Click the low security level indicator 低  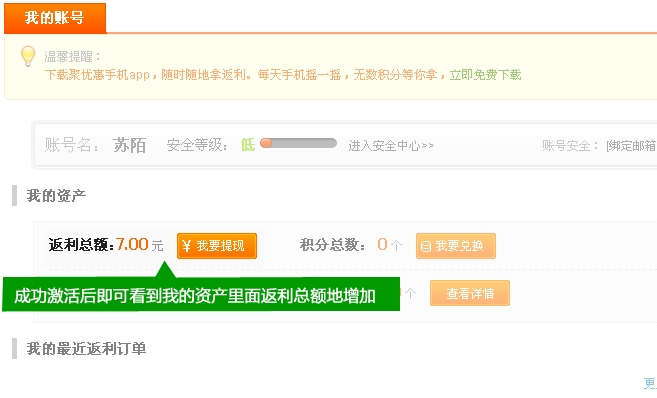coord(248,145)
